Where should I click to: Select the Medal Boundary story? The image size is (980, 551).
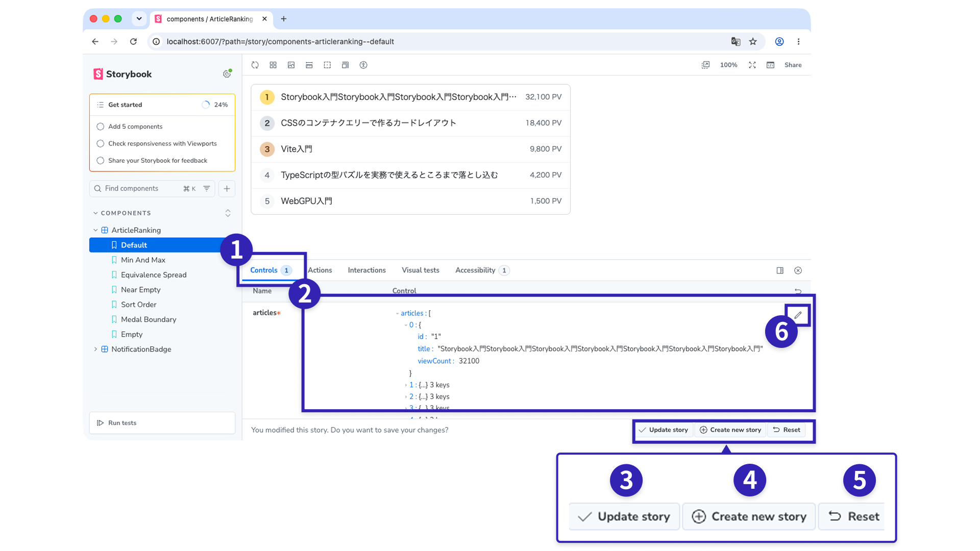tap(148, 319)
